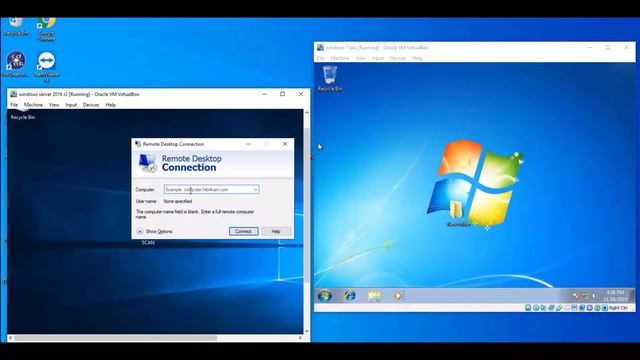Open File menu in Windows Server VM window
Viewport: 640px width, 360px height.
[14, 105]
